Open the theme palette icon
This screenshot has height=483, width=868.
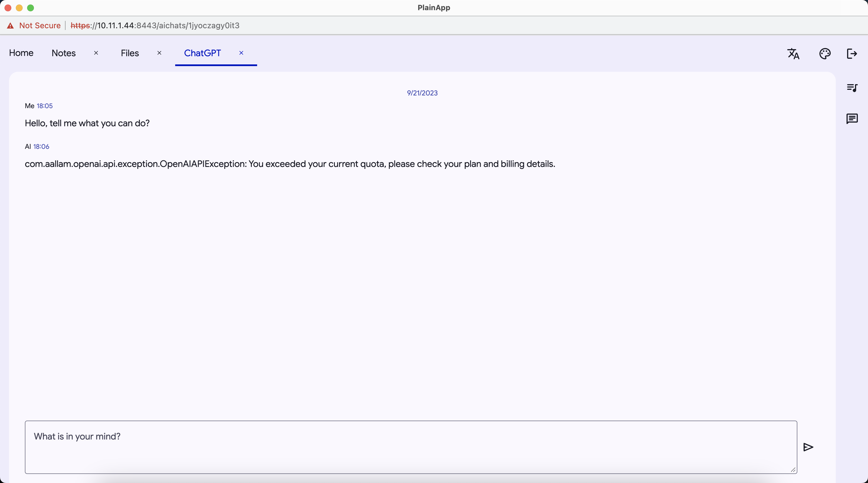click(824, 54)
